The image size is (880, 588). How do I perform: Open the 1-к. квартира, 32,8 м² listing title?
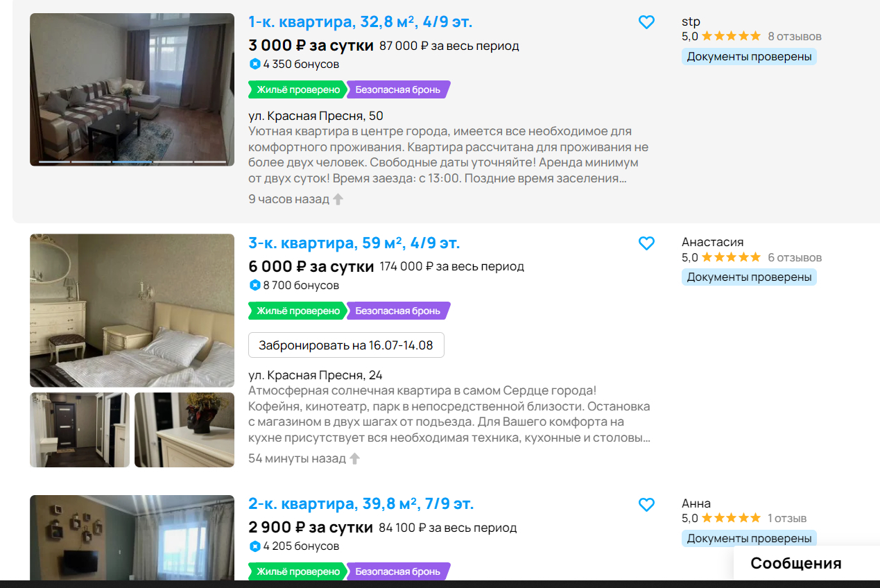(x=361, y=22)
